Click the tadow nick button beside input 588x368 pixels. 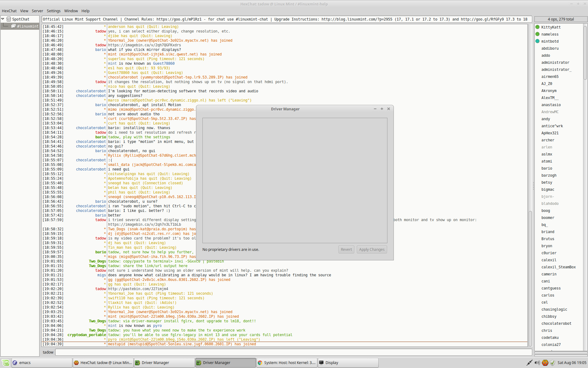[x=48, y=352]
